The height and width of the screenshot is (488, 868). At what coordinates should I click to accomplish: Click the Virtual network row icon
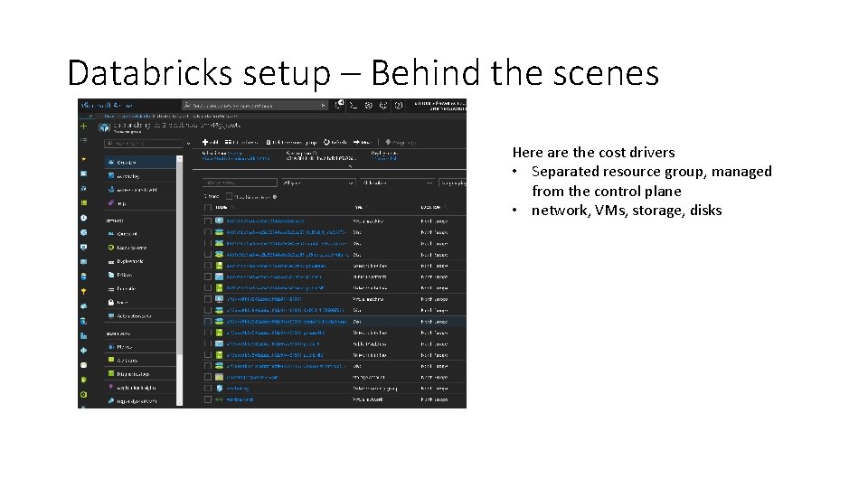click(219, 399)
